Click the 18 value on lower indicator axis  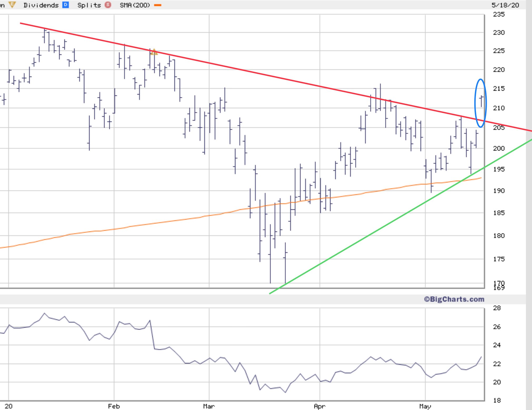pyautogui.click(x=496, y=400)
